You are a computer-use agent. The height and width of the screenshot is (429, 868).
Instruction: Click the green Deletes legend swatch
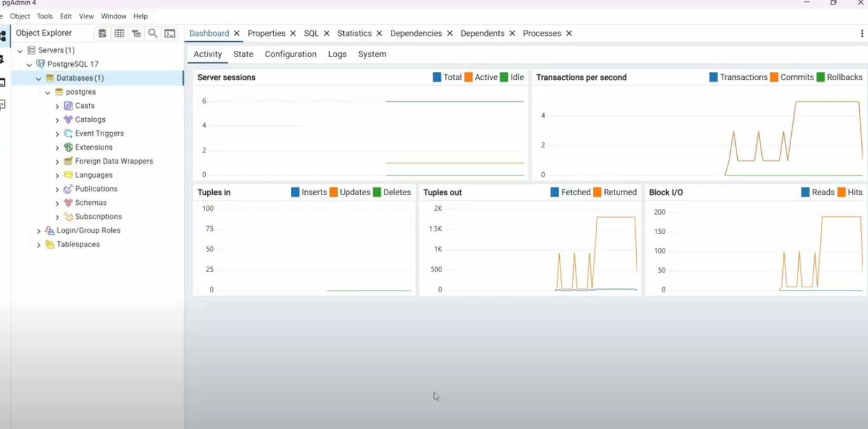[377, 193]
